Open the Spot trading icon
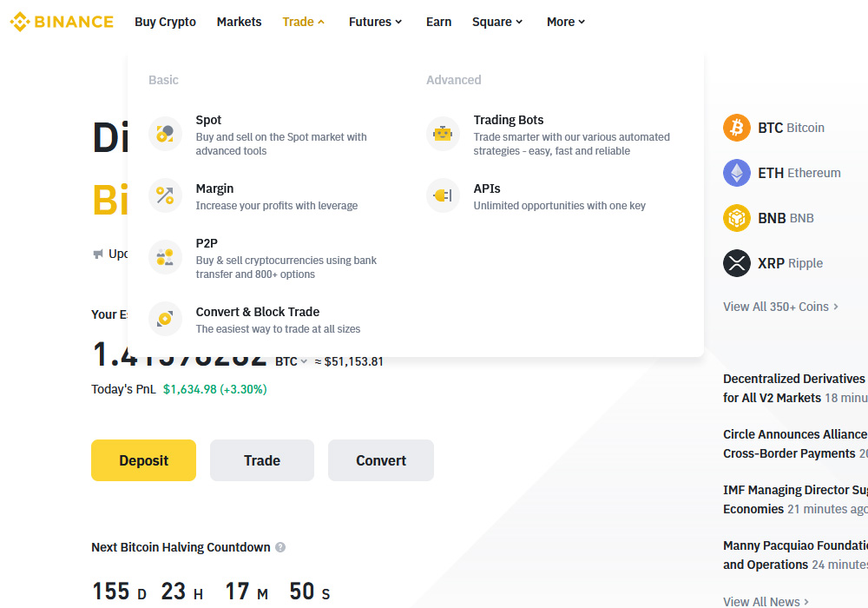This screenshot has width=868, height=608. [165, 134]
